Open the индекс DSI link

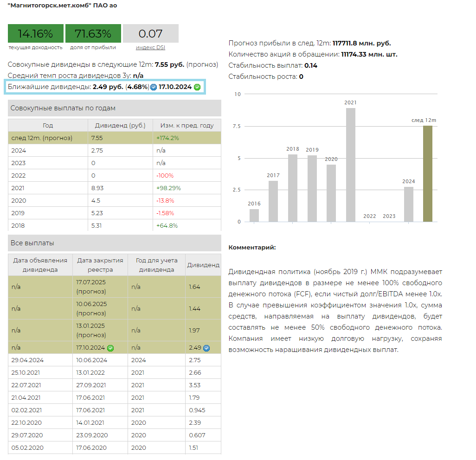[x=150, y=47]
